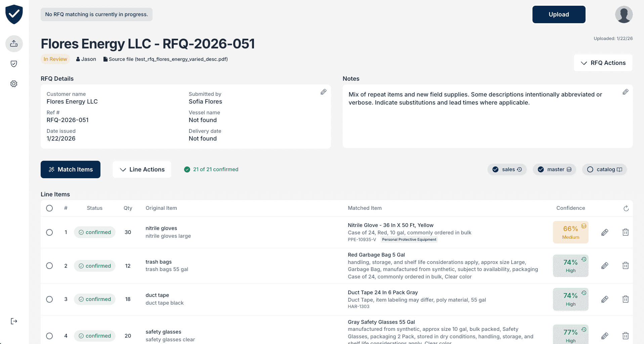Edit the nitrile gloves match via pencil icon
The width and height of the screenshot is (644, 344).
pos(605,232)
